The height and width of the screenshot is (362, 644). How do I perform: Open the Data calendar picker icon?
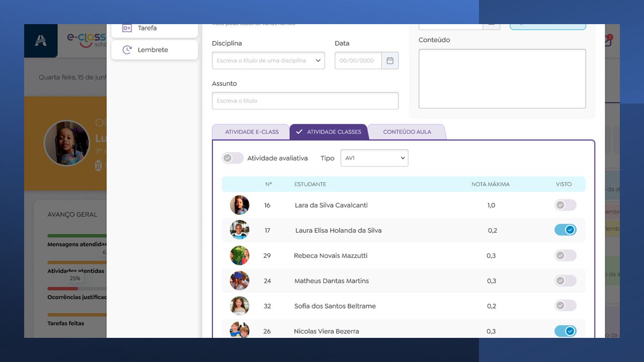click(x=390, y=60)
